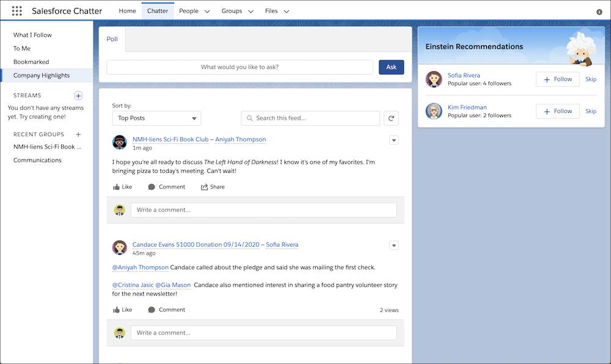Open Communications recent group

[37, 160]
